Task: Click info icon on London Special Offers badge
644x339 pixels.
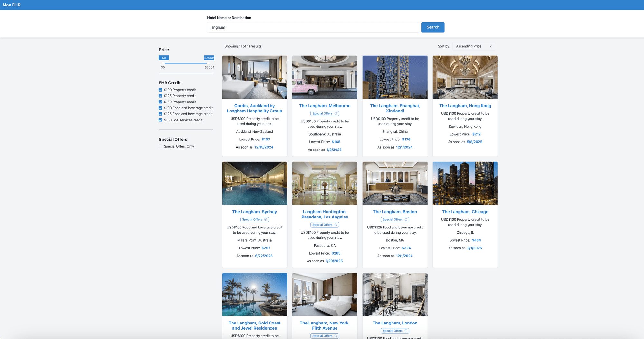Action: click(x=406, y=331)
